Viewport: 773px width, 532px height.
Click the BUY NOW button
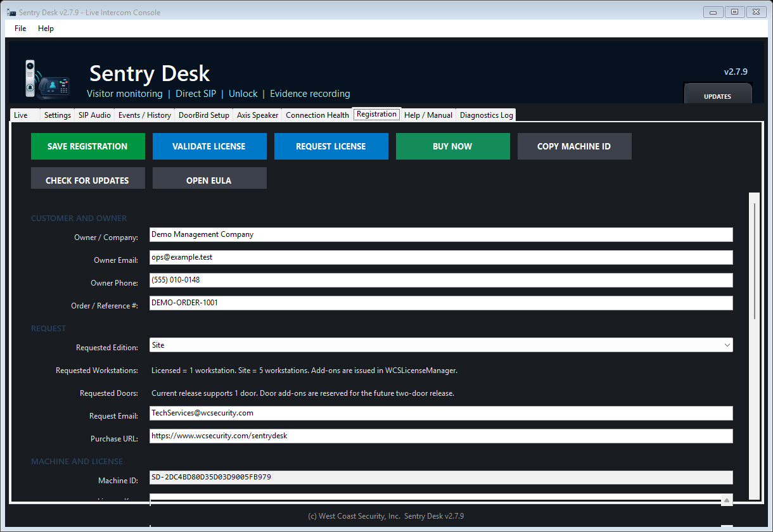point(452,146)
